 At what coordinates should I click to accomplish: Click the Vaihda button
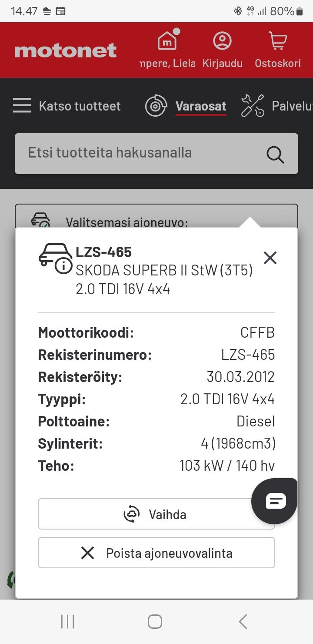pyautogui.click(x=156, y=514)
